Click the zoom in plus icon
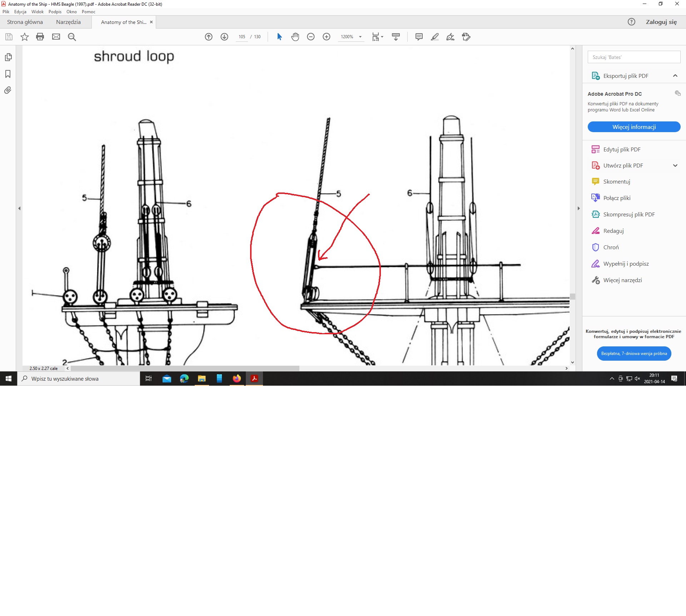Screen dimensions: 686x616 (x=327, y=37)
